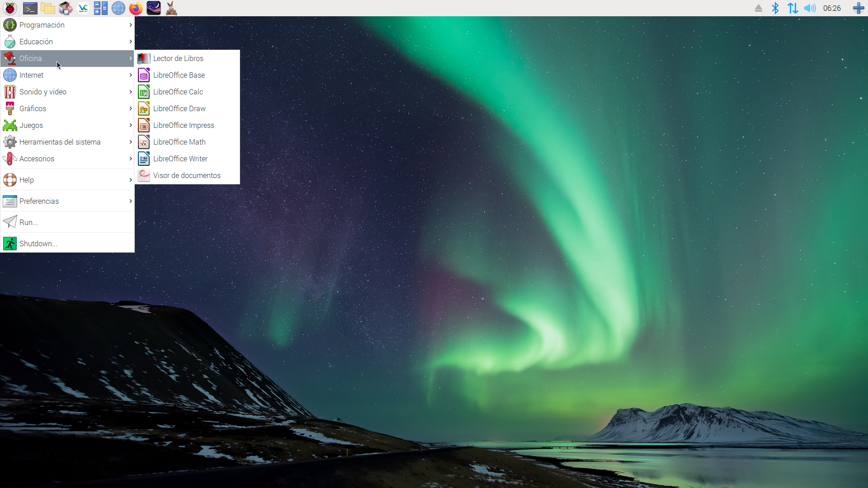Click the volume speaker icon
The image size is (868, 488).
point(810,8)
